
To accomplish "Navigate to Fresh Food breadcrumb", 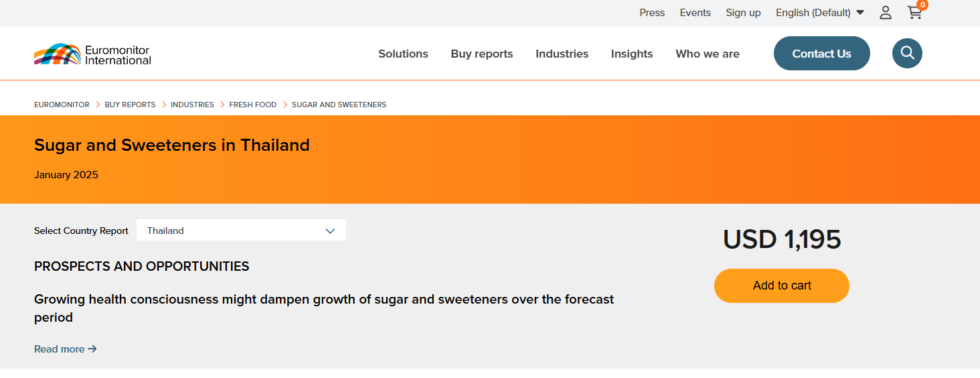I will coord(252,105).
